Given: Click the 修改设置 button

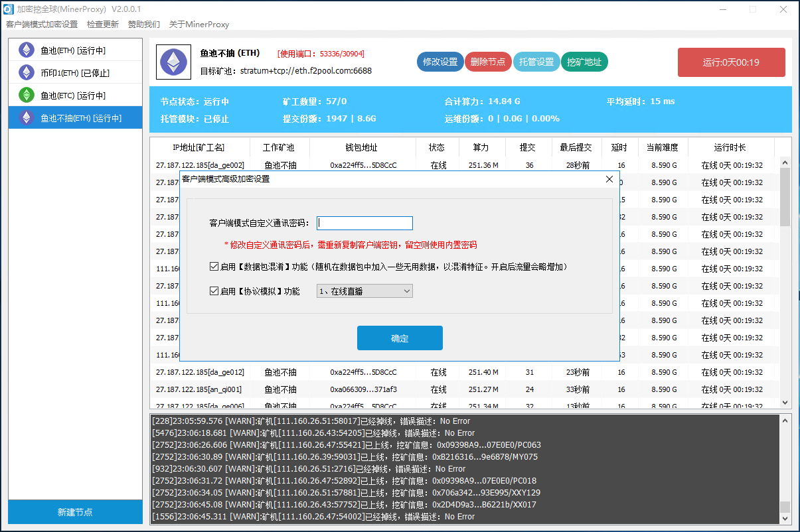Looking at the screenshot, I should tap(440, 62).
